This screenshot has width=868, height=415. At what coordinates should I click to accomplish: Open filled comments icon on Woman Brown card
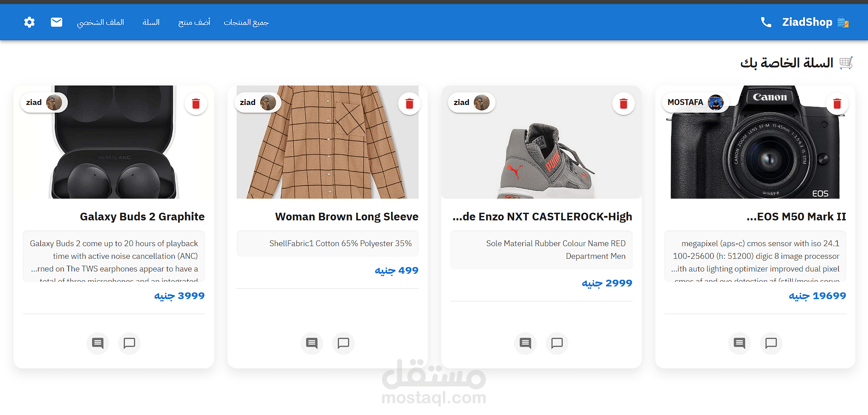[x=312, y=343]
